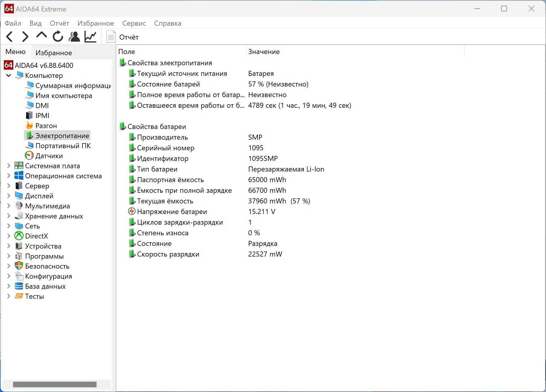The width and height of the screenshot is (546, 392).
Task: Click the device icon for Устройства
Action: click(19, 246)
